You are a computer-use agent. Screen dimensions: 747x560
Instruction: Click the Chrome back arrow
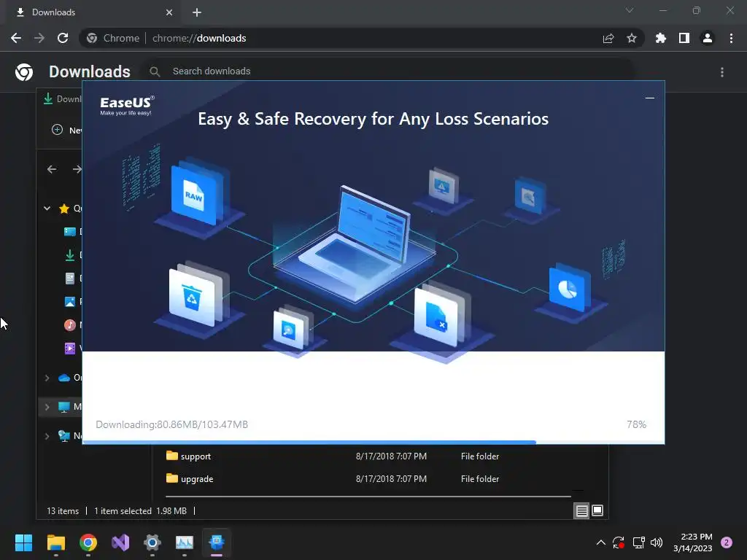(x=16, y=38)
